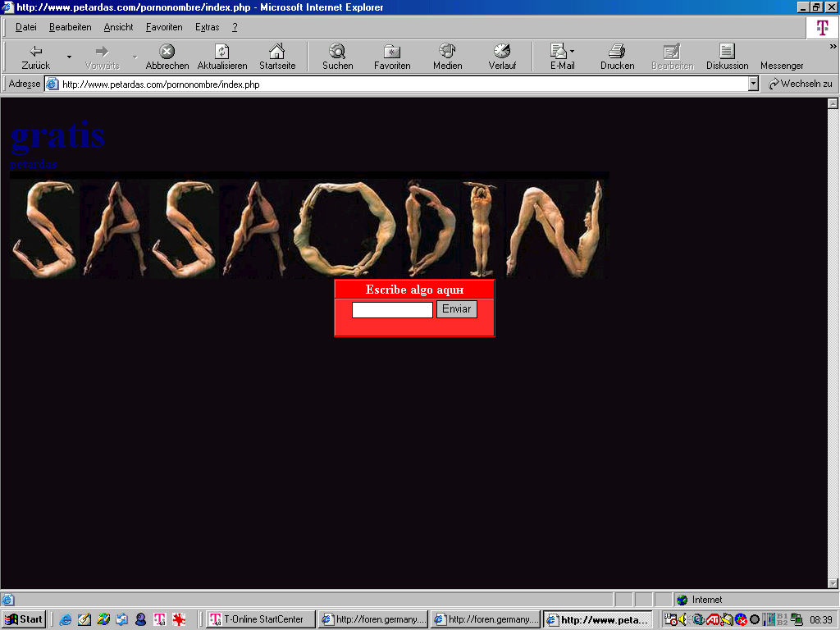Click the Zurück back arrow icon
Image resolution: width=840 pixels, height=630 pixels.
tap(35, 52)
